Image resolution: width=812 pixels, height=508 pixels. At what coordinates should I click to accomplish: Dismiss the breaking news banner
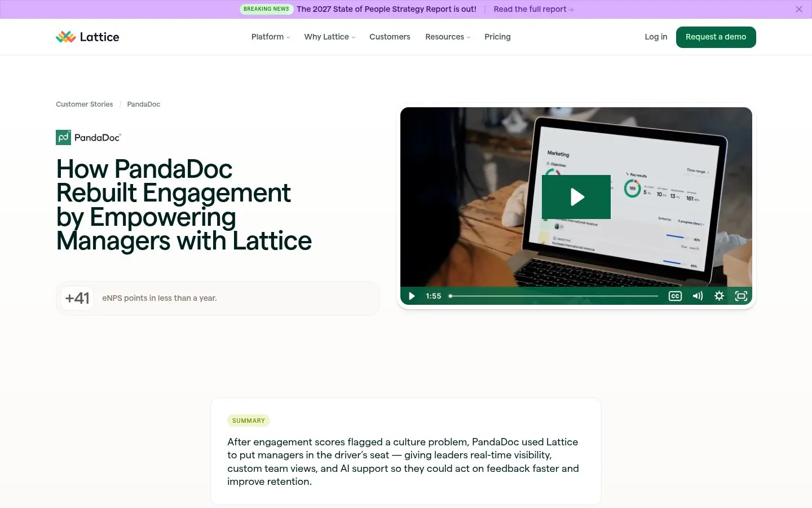[x=799, y=9]
